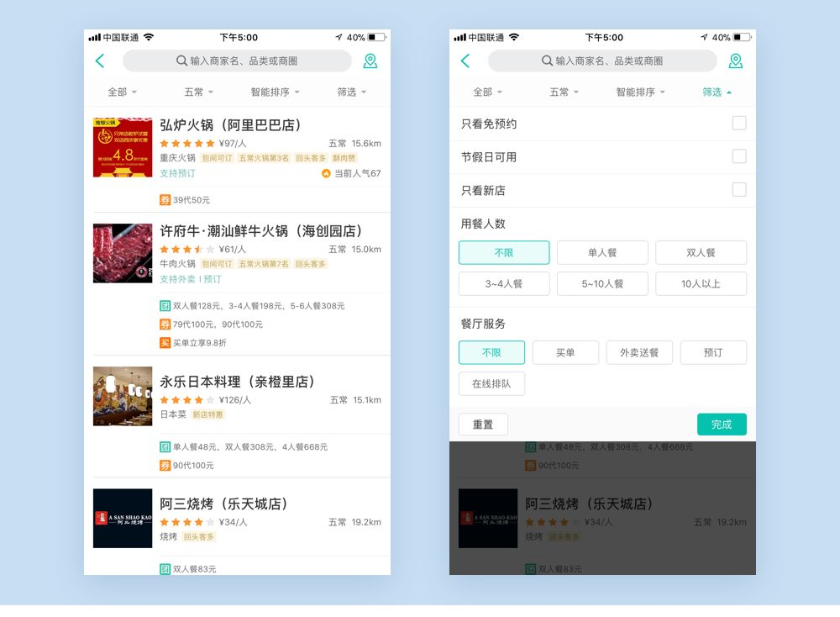Click the flame popularity icon beside 当前人气67
Image resolution: width=840 pixels, height=617 pixels.
[326, 173]
